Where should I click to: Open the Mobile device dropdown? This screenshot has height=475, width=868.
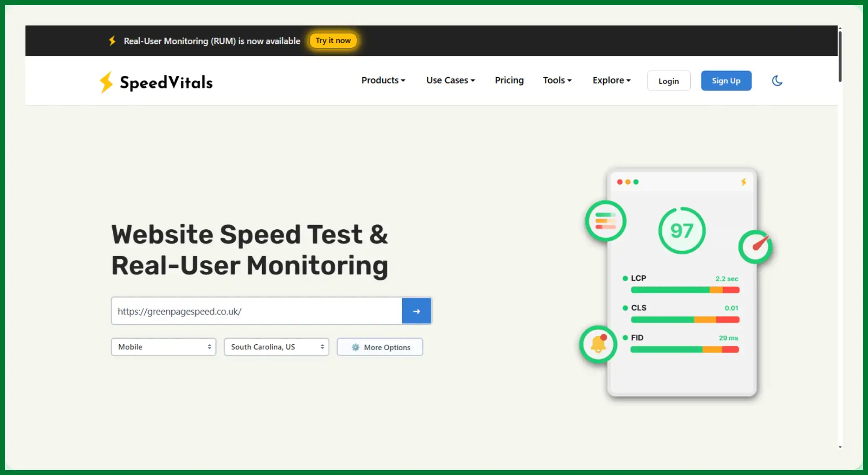163,347
